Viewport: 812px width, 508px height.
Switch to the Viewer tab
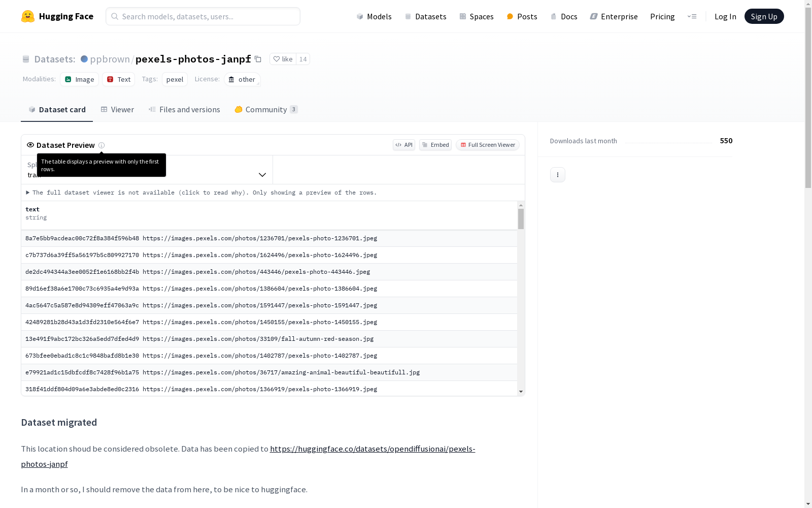(x=117, y=109)
